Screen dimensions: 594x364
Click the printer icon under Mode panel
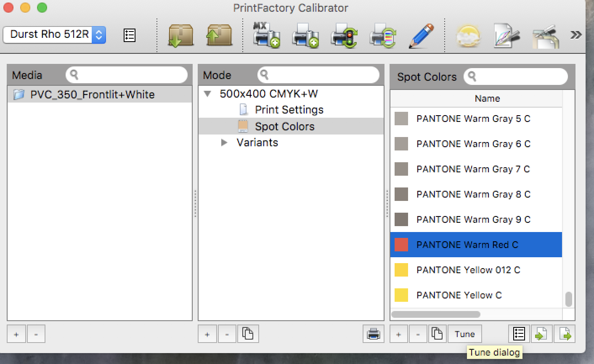(x=374, y=335)
